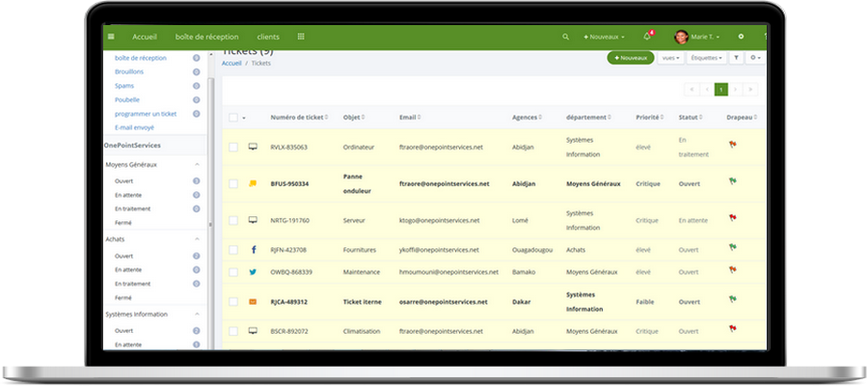Open settings gear in top bar

pyautogui.click(x=741, y=37)
